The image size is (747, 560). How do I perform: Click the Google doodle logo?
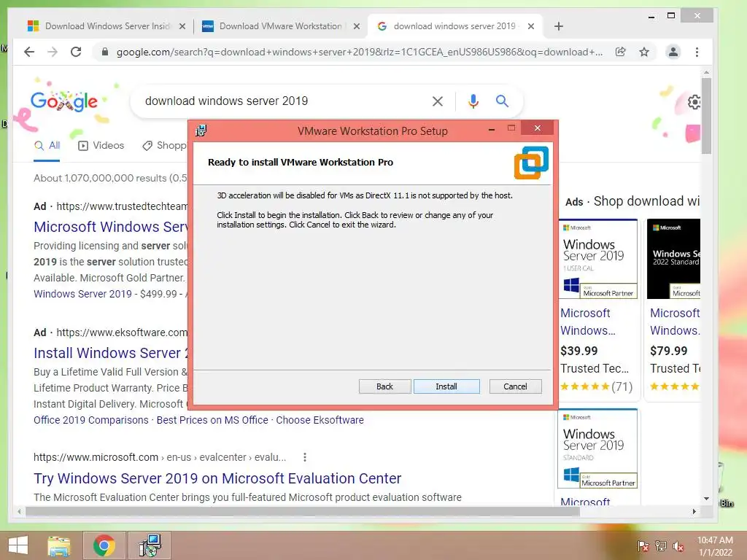(64, 101)
